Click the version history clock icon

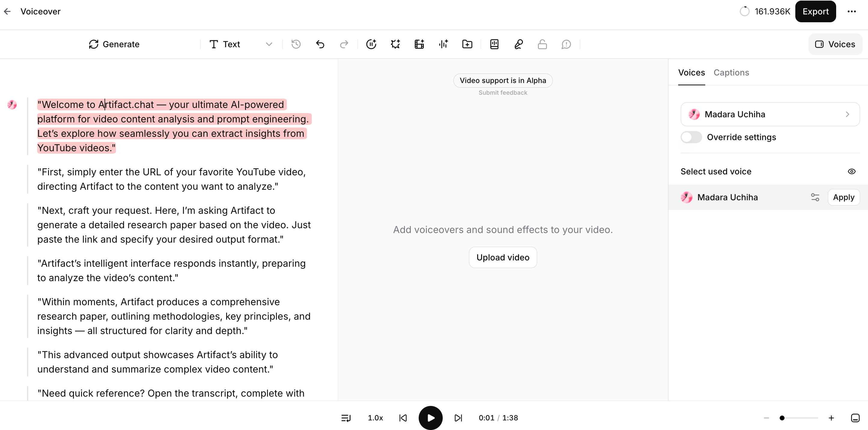click(296, 44)
